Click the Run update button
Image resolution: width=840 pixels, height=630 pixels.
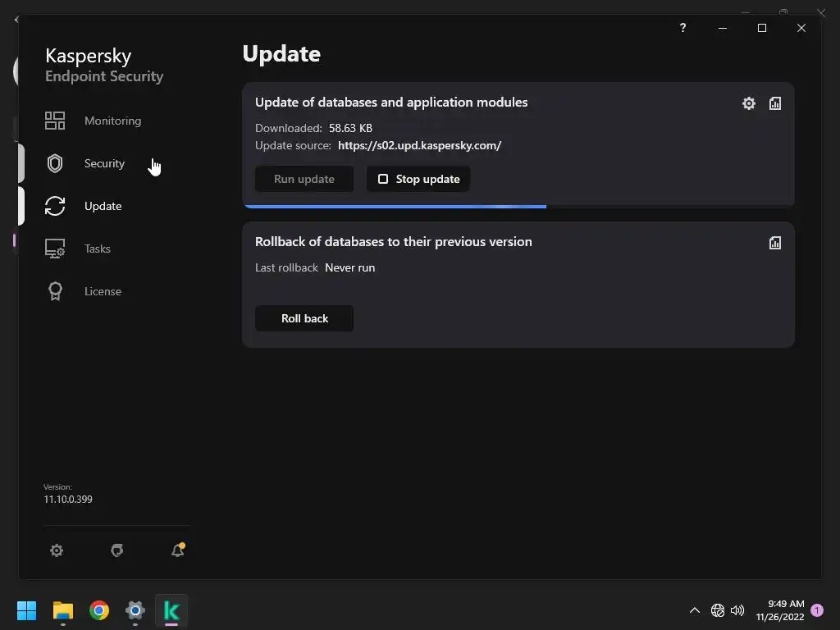(x=304, y=179)
